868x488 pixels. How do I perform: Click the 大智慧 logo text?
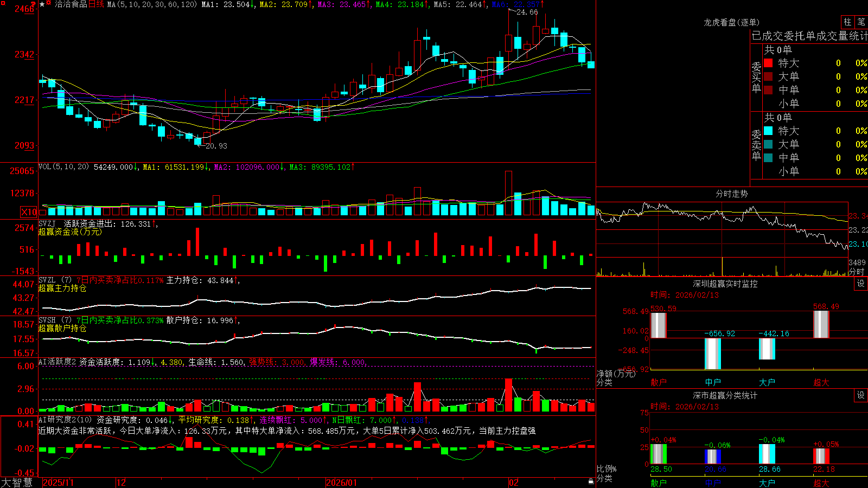pos(17,483)
